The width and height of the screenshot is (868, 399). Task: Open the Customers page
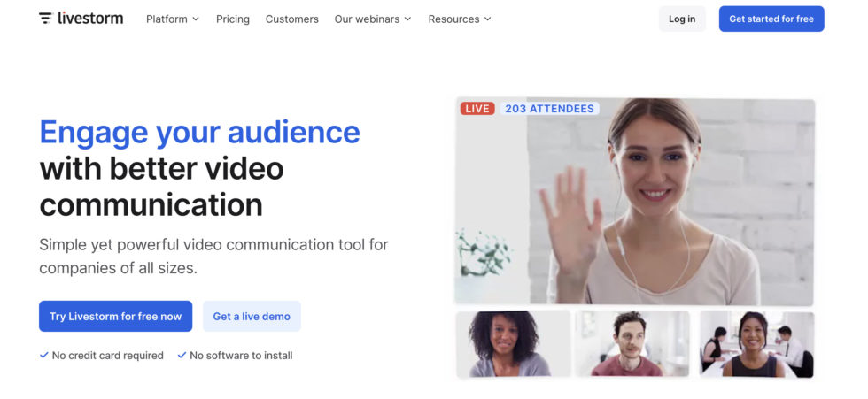tap(291, 19)
